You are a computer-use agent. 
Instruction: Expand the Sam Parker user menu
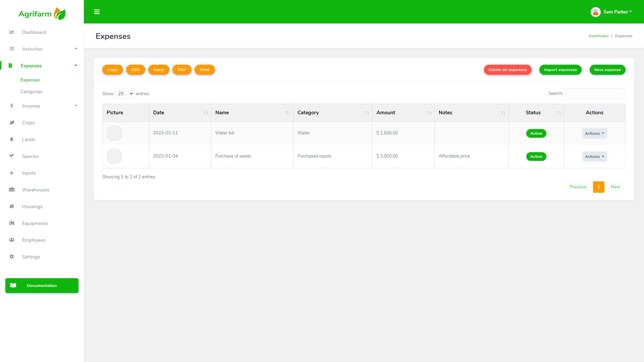611,12
